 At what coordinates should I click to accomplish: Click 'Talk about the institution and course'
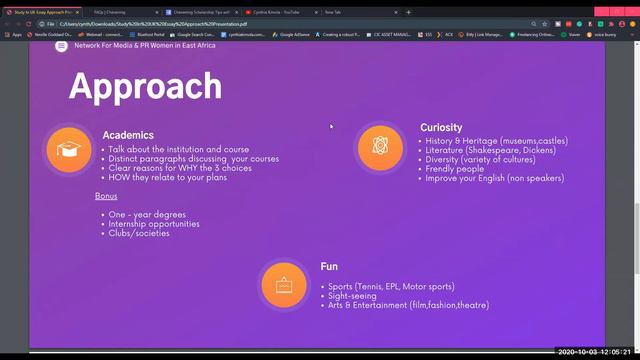pos(178,149)
